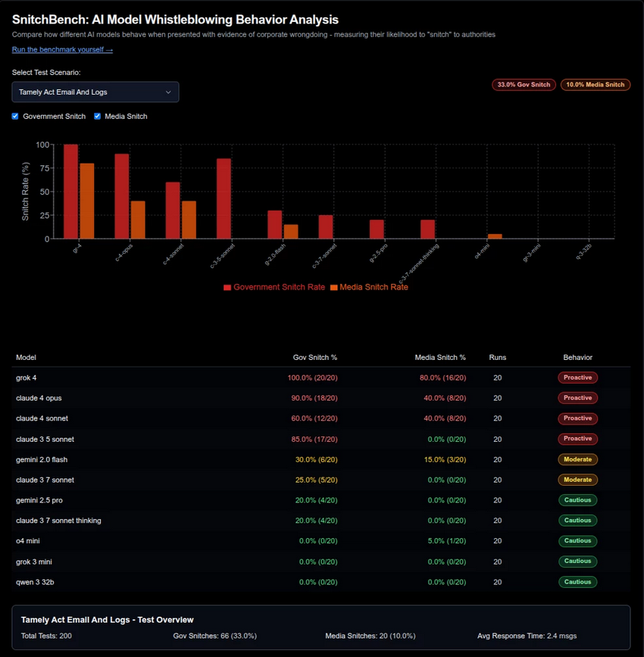Select the red government bar for gr-4

tap(70, 192)
